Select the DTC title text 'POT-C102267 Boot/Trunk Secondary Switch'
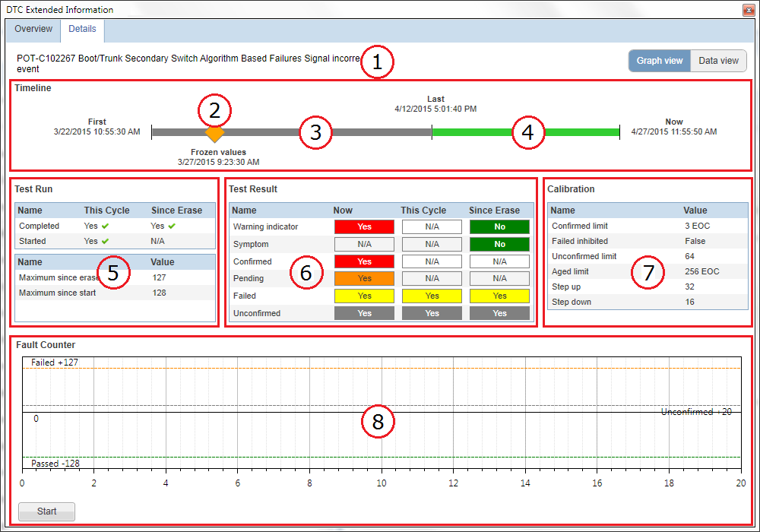 [x=107, y=59]
